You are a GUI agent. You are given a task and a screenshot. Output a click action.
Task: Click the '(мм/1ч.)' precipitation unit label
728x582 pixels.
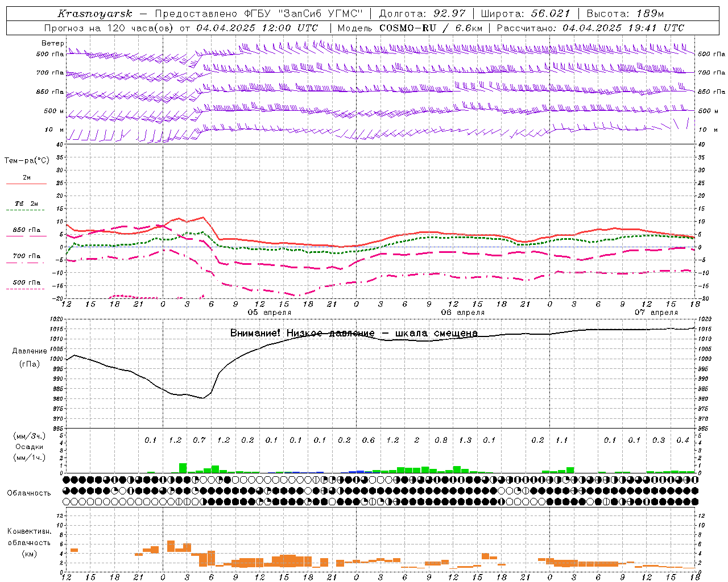30,458
